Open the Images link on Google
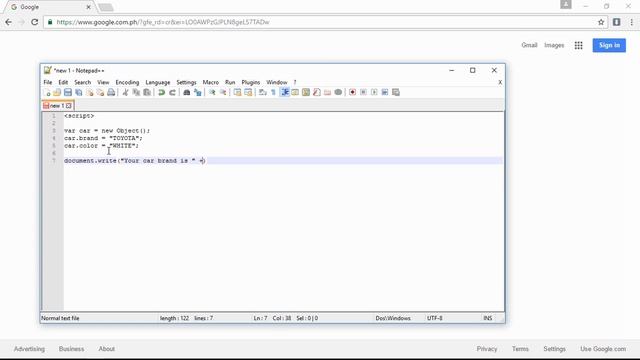The width and height of the screenshot is (640, 360). pos(554,45)
